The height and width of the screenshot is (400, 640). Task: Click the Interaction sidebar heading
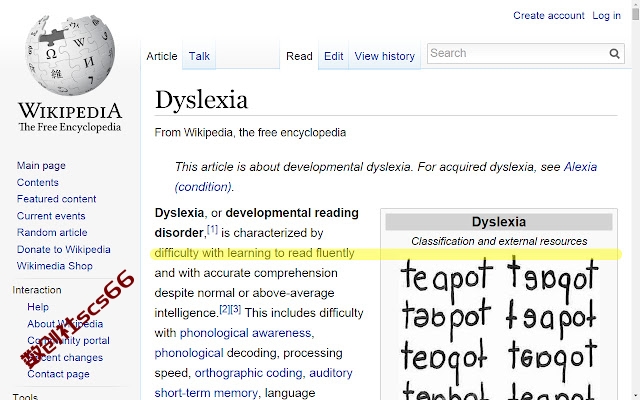(x=37, y=290)
